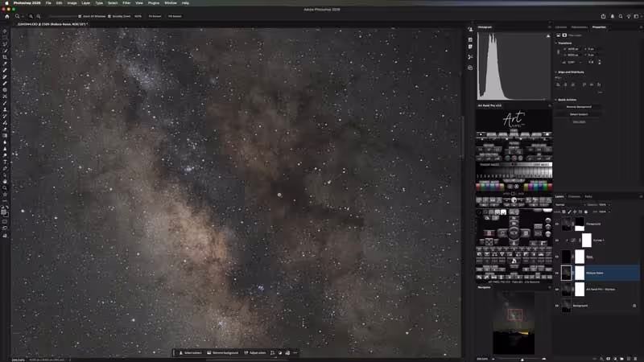
Task: Select the Move tool
Action: [5, 31]
